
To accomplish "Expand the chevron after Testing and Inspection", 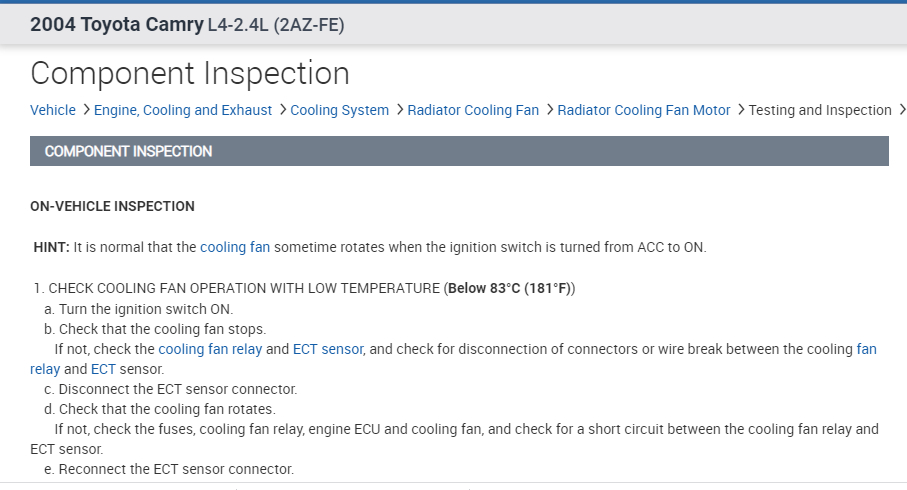I will [902, 110].
